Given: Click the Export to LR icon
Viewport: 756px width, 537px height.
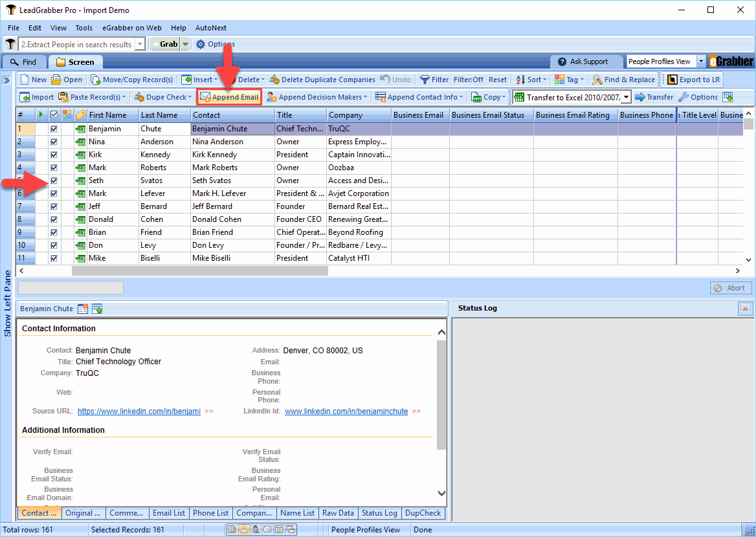Looking at the screenshot, I should pyautogui.click(x=672, y=80).
